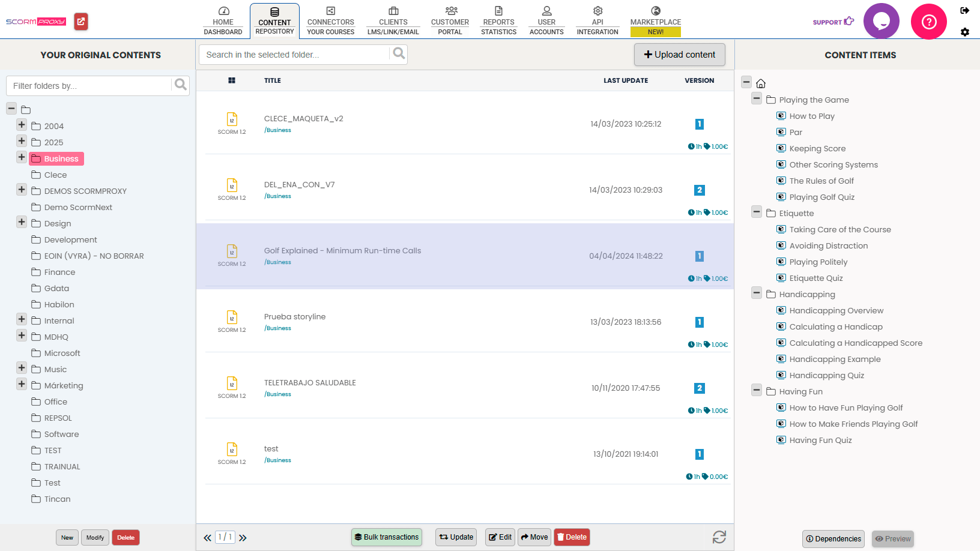Viewport: 980px width, 551px height.
Task: Collapse the Playing the Game section
Action: point(757,98)
